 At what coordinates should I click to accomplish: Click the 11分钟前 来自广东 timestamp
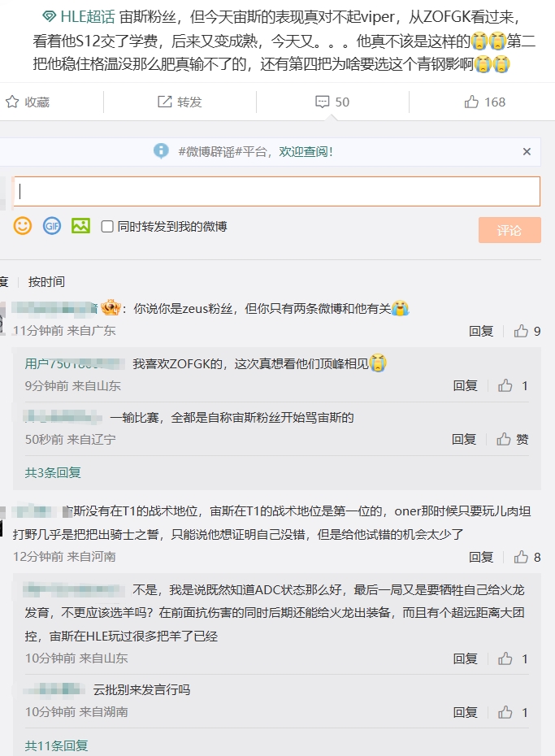64,331
